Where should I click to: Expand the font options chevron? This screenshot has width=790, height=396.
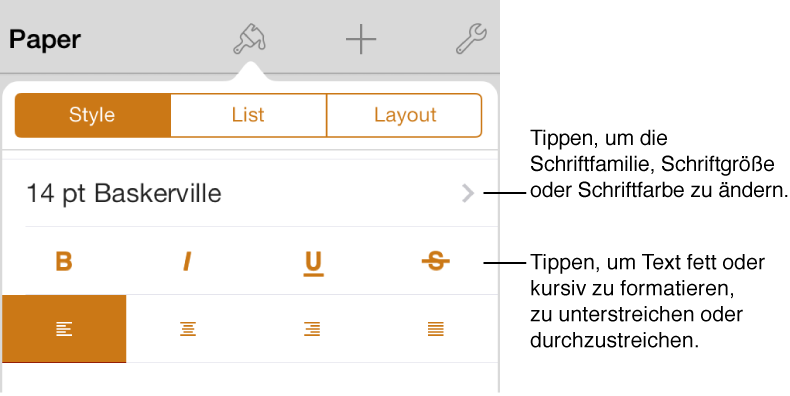click(468, 193)
